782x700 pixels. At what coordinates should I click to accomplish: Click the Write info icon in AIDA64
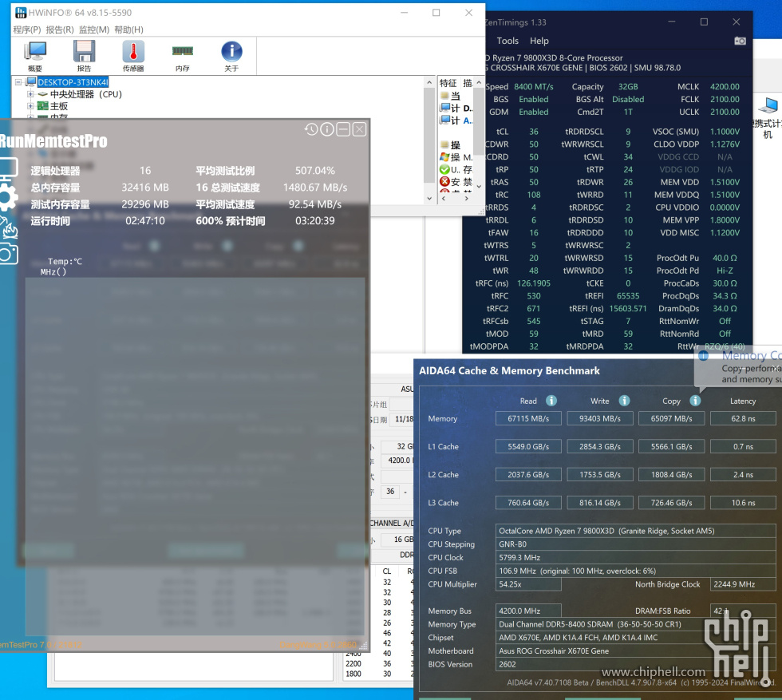(x=624, y=401)
